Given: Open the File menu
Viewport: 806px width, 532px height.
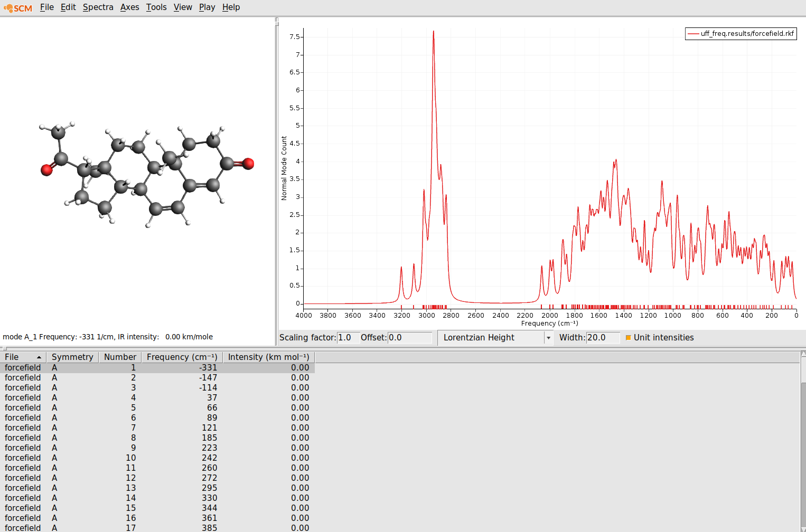Looking at the screenshot, I should pos(47,7).
